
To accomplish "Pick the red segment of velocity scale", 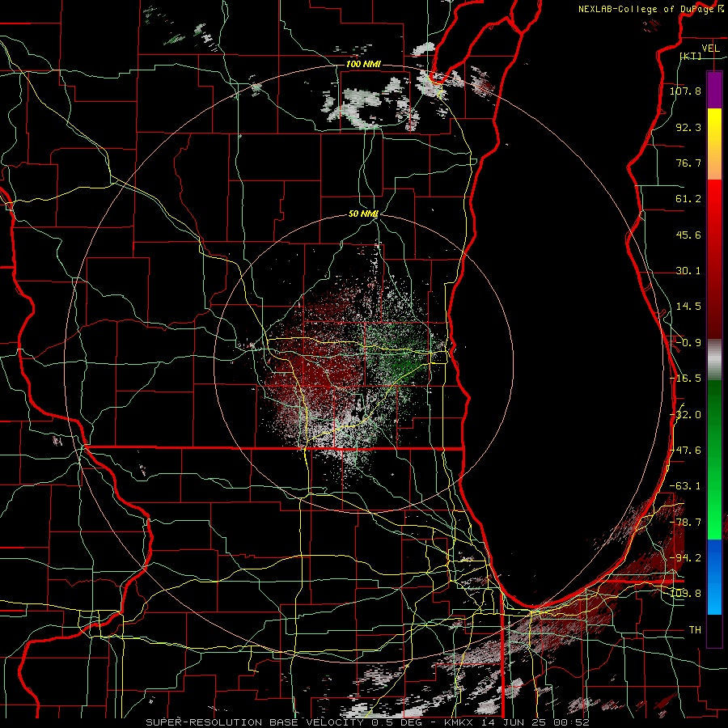I will click(x=714, y=259).
